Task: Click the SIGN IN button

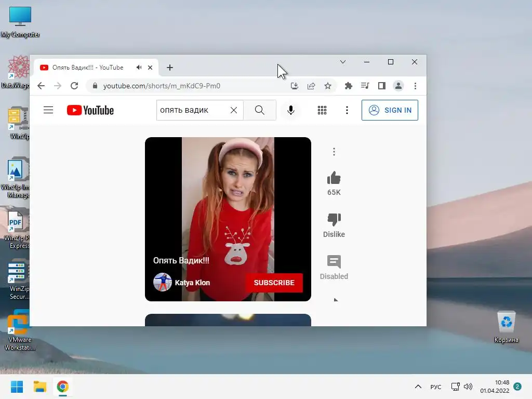Action: [x=390, y=110]
